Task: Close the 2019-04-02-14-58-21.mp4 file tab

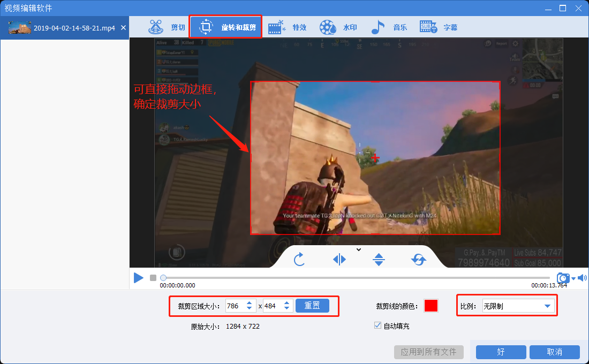Action: 123,28
